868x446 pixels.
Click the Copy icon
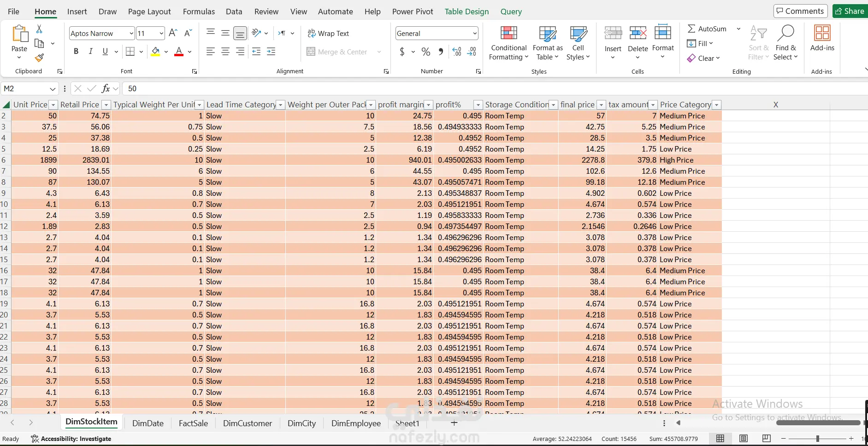pyautogui.click(x=40, y=43)
